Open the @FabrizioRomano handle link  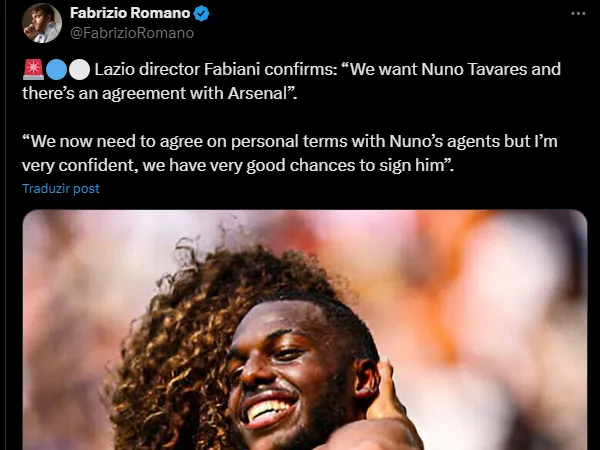pos(132,33)
